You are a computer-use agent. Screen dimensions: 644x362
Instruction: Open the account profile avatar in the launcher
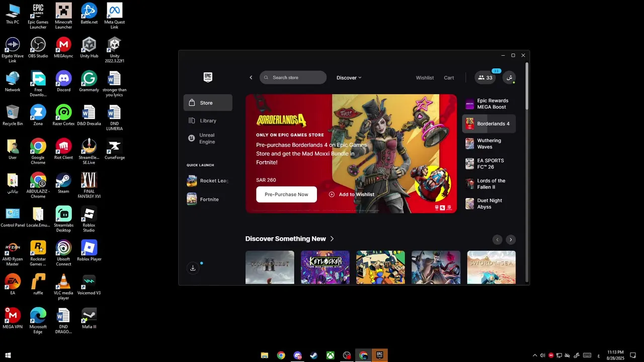pyautogui.click(x=509, y=77)
